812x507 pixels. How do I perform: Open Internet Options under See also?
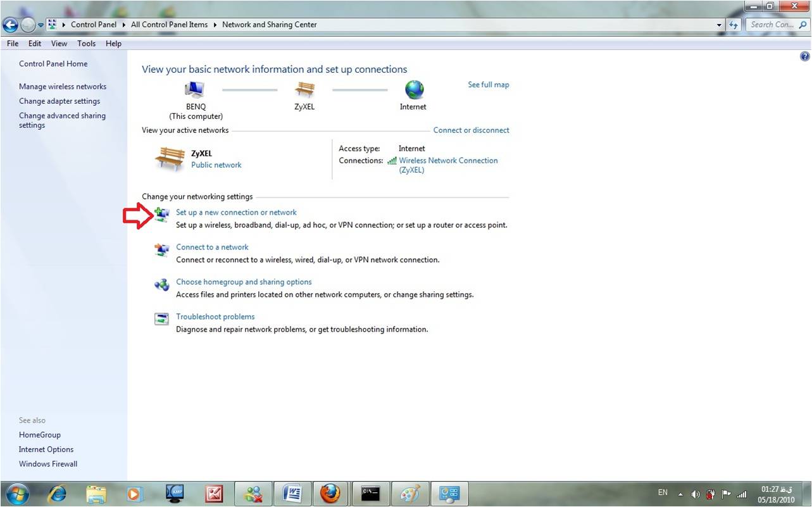tap(46, 450)
